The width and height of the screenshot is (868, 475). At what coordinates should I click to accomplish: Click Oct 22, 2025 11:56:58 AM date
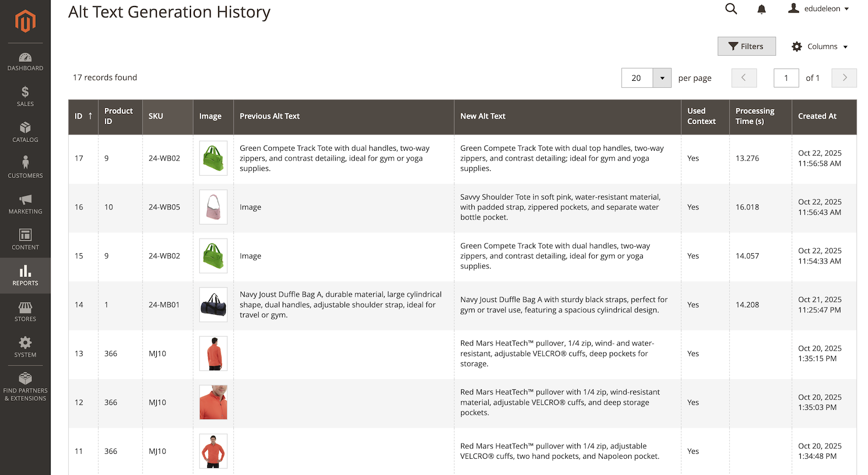[x=820, y=158]
